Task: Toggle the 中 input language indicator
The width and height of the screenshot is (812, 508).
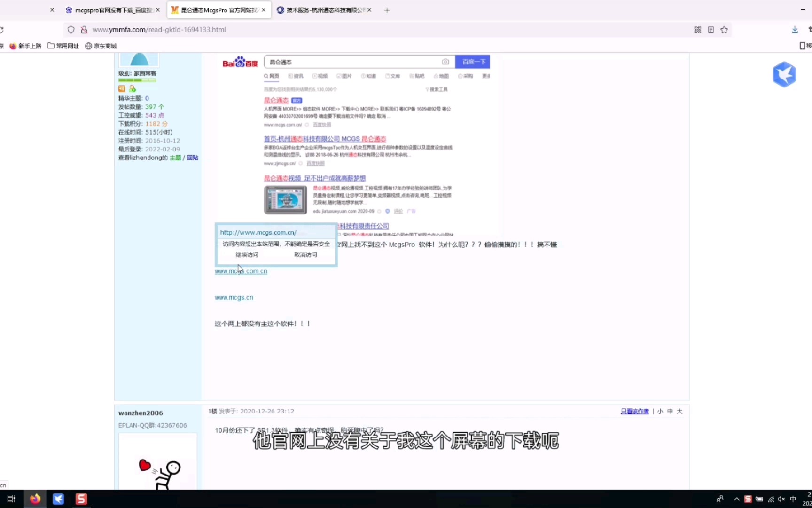Action: click(x=793, y=499)
